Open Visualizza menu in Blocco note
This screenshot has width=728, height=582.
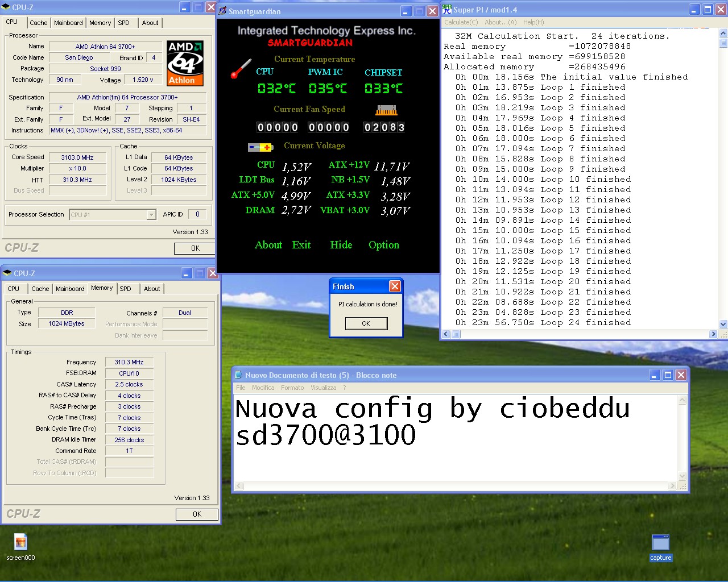click(x=324, y=388)
